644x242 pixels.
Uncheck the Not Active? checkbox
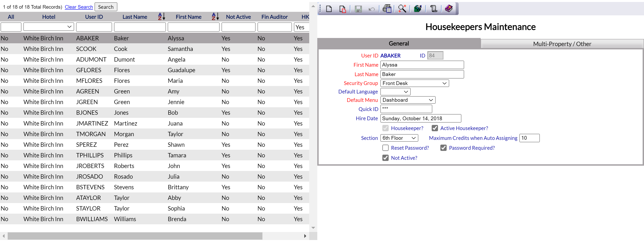(x=385, y=158)
